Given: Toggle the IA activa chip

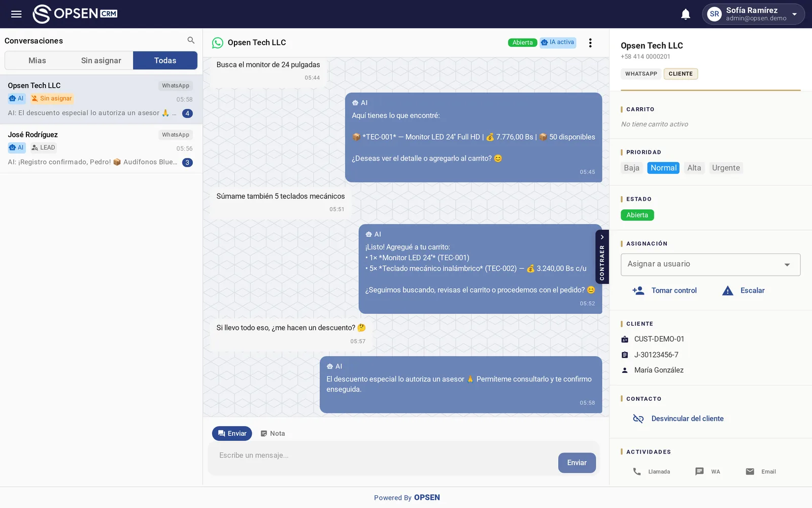Looking at the screenshot, I should point(557,42).
